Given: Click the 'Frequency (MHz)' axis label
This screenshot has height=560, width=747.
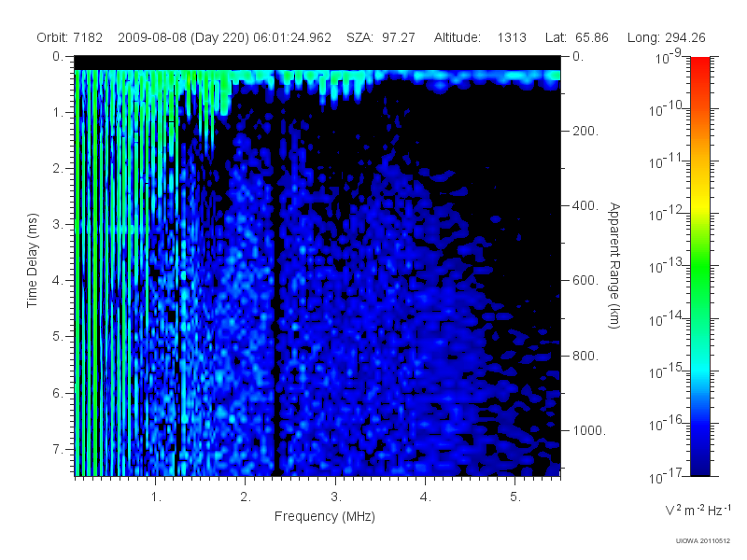Looking at the screenshot, I should point(324,516).
